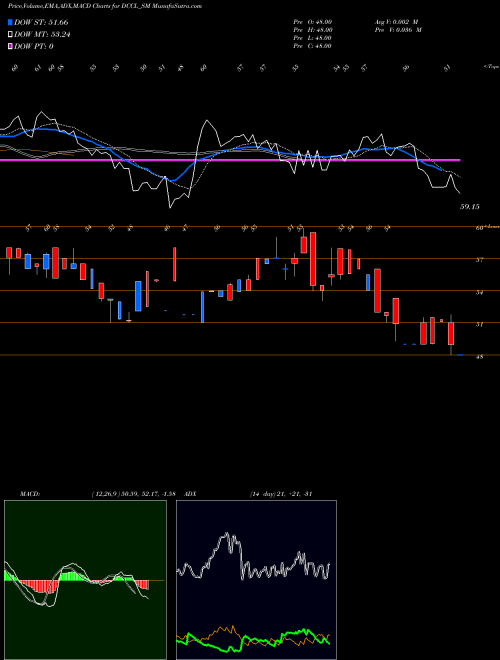The height and width of the screenshot is (660, 500).
Task: Click the 'MACD:' panel label
Action: pyautogui.click(x=30, y=494)
